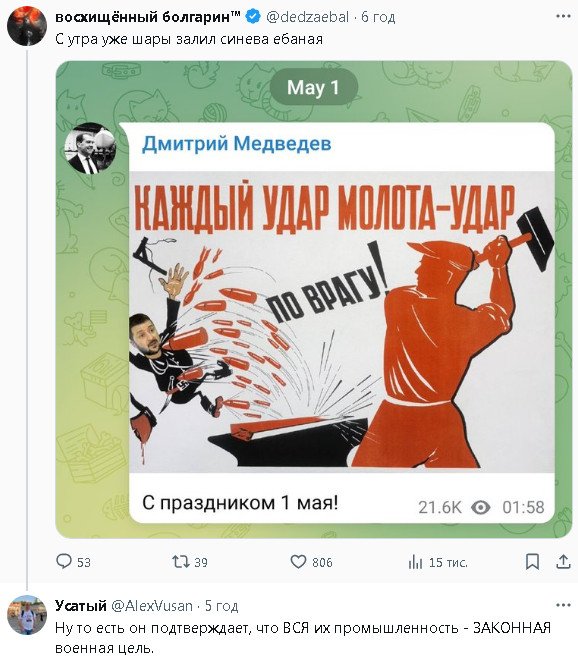Viewport: 578px width, 661px height.
Task: Click the May 1 date badge
Action: (313, 87)
